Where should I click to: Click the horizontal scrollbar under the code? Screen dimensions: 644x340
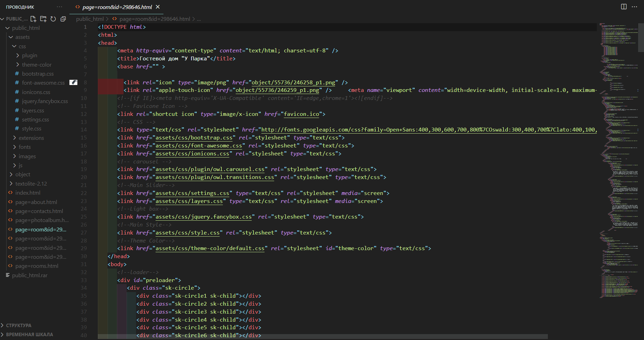[323, 337]
